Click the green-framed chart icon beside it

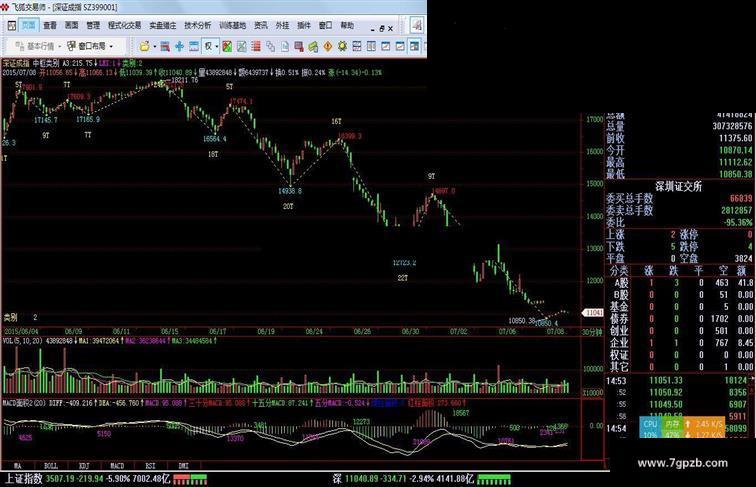(242, 46)
